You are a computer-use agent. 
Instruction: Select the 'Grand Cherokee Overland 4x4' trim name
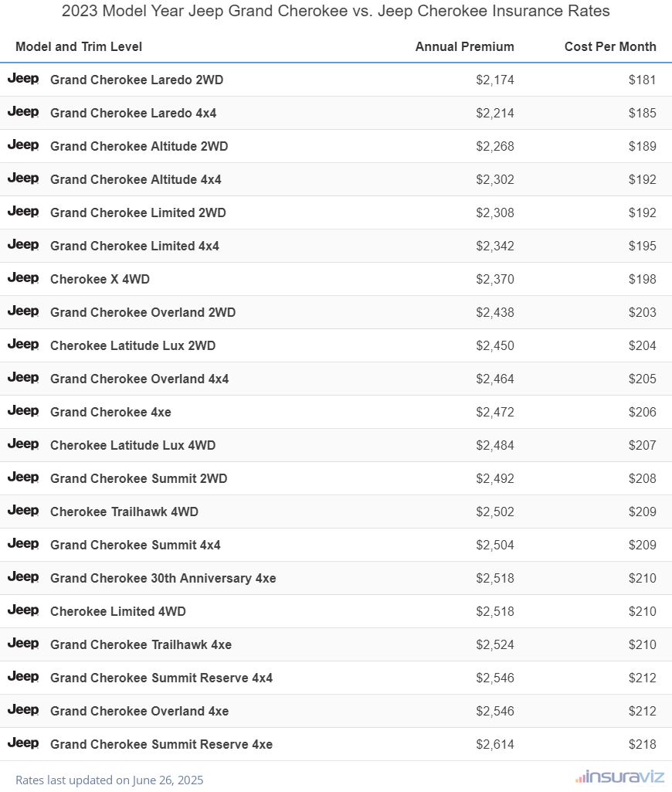(x=140, y=379)
